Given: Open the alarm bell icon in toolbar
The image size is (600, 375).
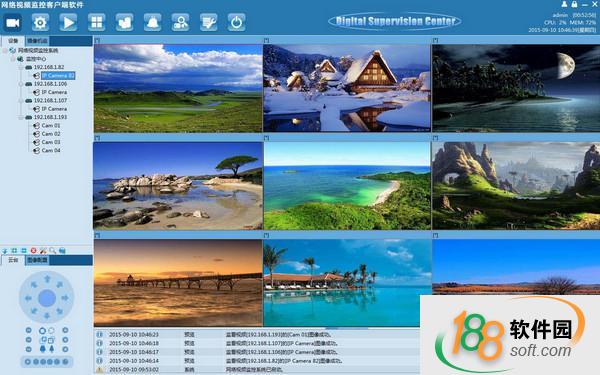Looking at the screenshot, I should tap(152, 23).
